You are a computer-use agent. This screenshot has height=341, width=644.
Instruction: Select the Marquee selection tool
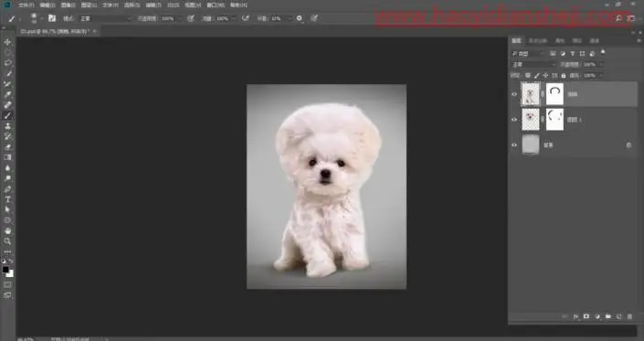7,53
